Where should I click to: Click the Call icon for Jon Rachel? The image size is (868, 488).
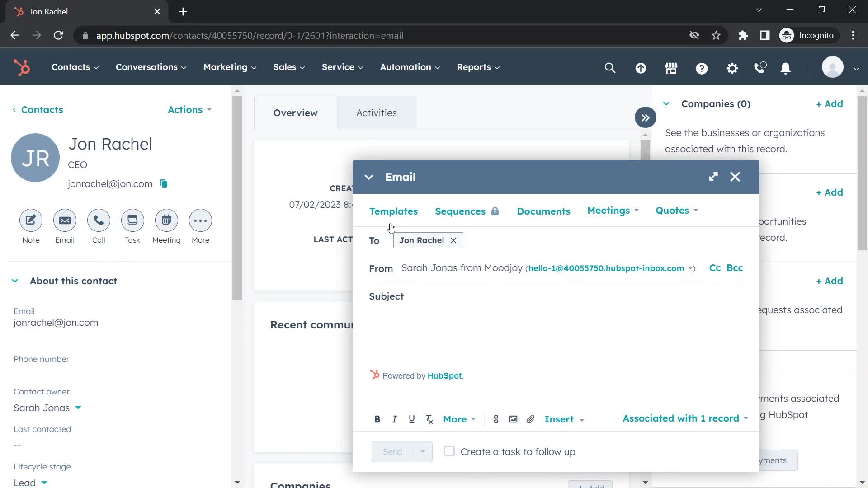[99, 221]
